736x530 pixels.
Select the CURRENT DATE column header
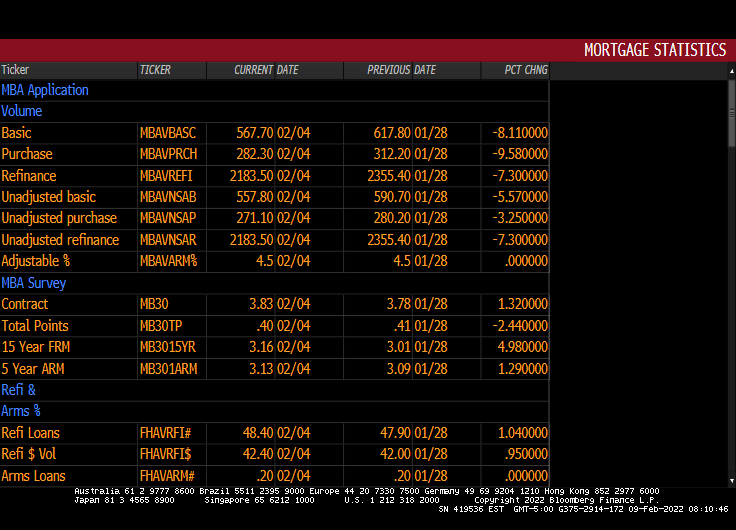[x=266, y=70]
